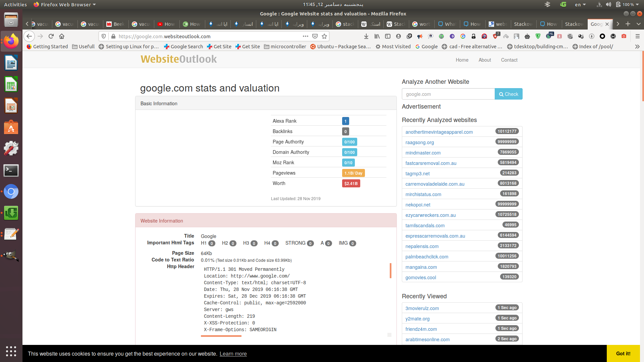The width and height of the screenshot is (644, 362).
Task: Open the Library bookshelf icon
Action: pos(377,36)
